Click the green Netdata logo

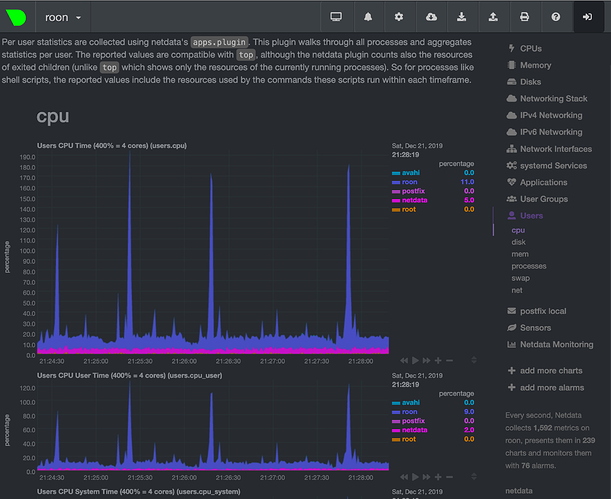tap(16, 17)
